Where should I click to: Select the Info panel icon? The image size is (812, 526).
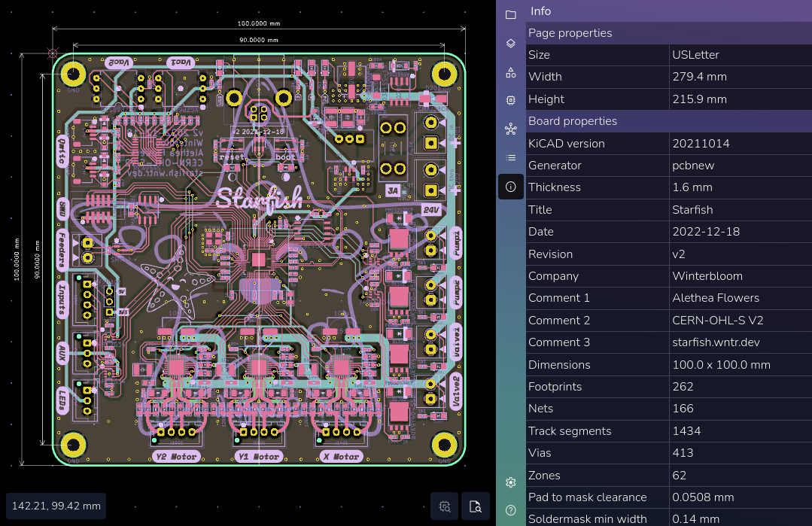pos(511,187)
